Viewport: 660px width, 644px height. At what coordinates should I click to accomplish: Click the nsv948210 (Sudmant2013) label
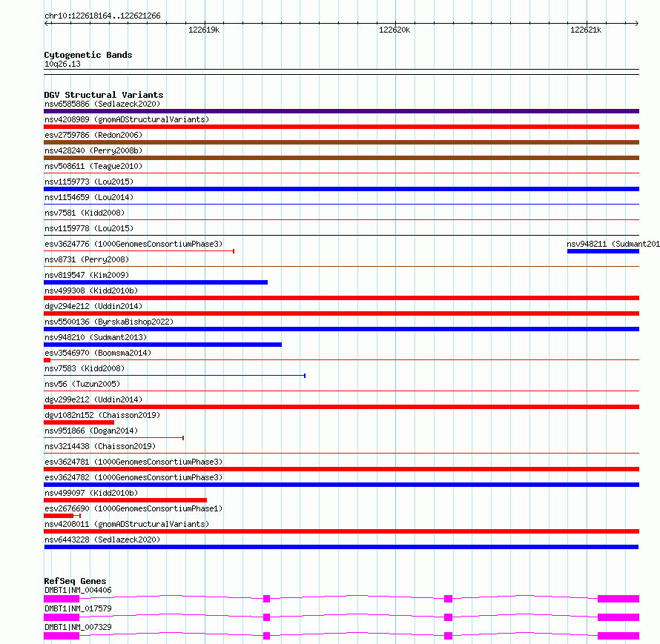click(x=96, y=337)
